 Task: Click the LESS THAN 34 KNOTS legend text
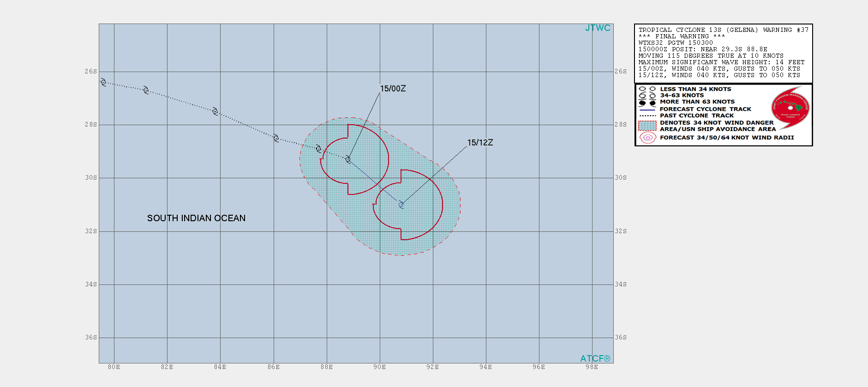click(695, 89)
